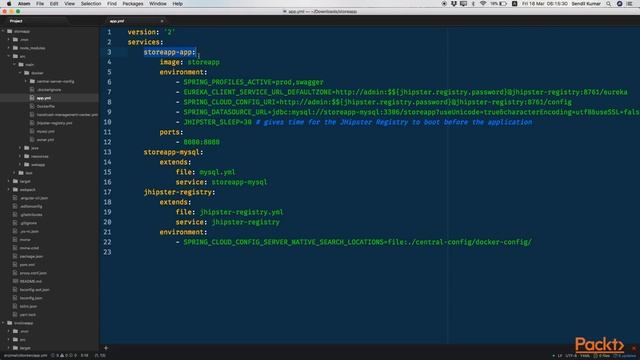The height and width of the screenshot is (360, 640).
Task: Click the docker folder icon
Action: (x=27, y=73)
